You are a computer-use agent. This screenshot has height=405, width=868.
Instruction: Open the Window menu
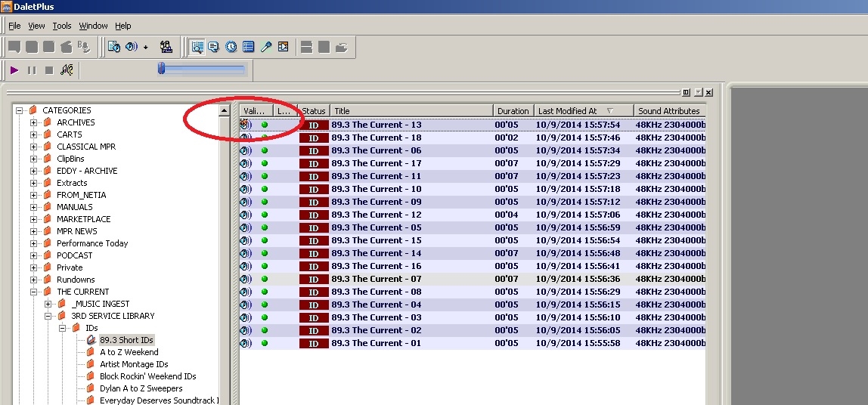[x=93, y=26]
